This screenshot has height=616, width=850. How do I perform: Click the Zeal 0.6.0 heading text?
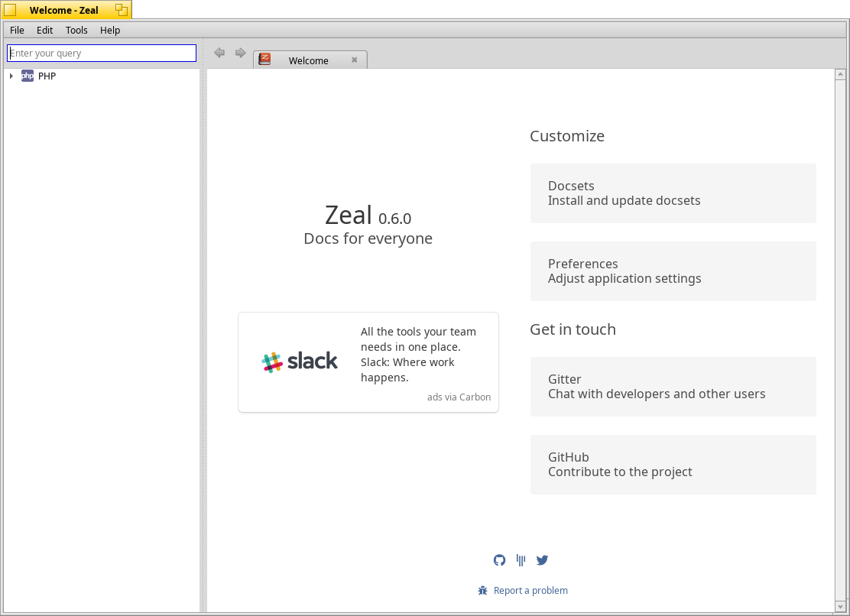coord(368,216)
